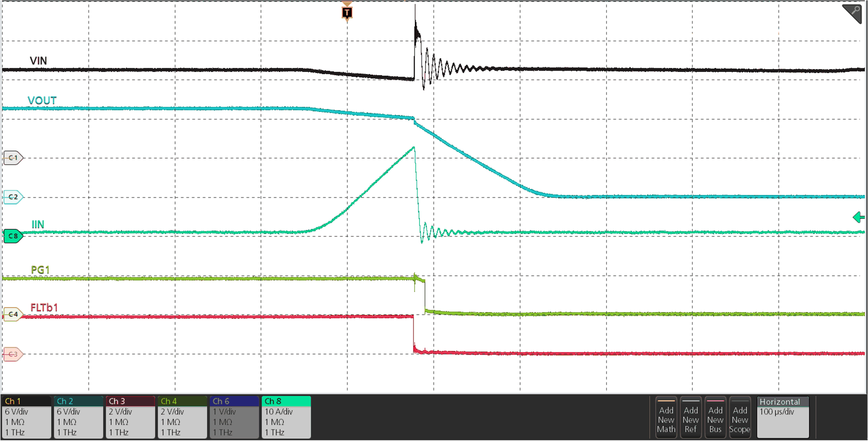This screenshot has width=868, height=441.
Task: Select the C2 channel ground marker
Action: pos(13,197)
